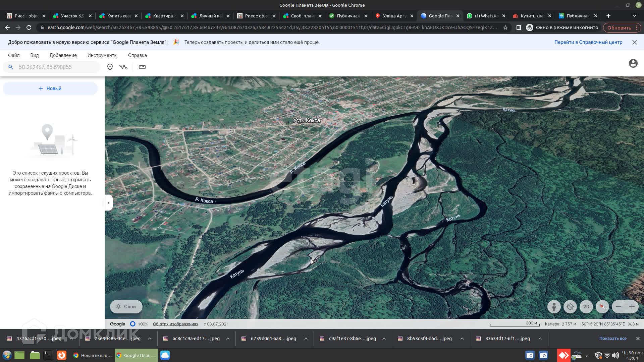Click the Новый project button

(50, 88)
